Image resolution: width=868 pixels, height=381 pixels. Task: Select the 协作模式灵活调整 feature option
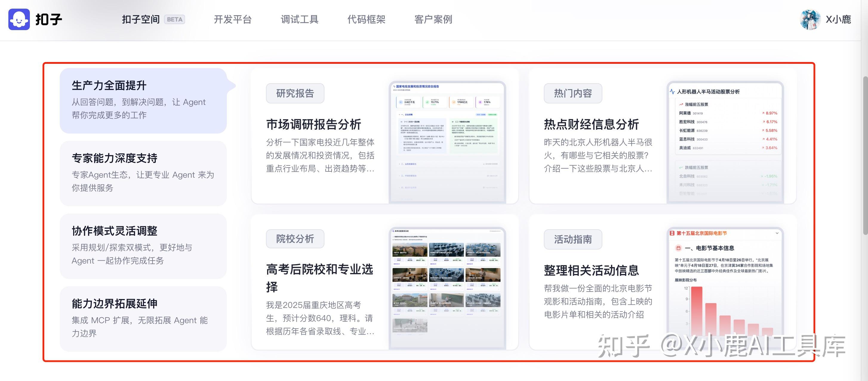point(143,245)
